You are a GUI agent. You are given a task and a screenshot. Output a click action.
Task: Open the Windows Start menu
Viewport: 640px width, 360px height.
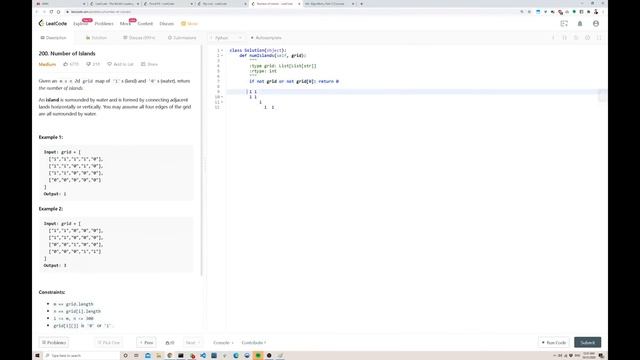(x=37, y=356)
